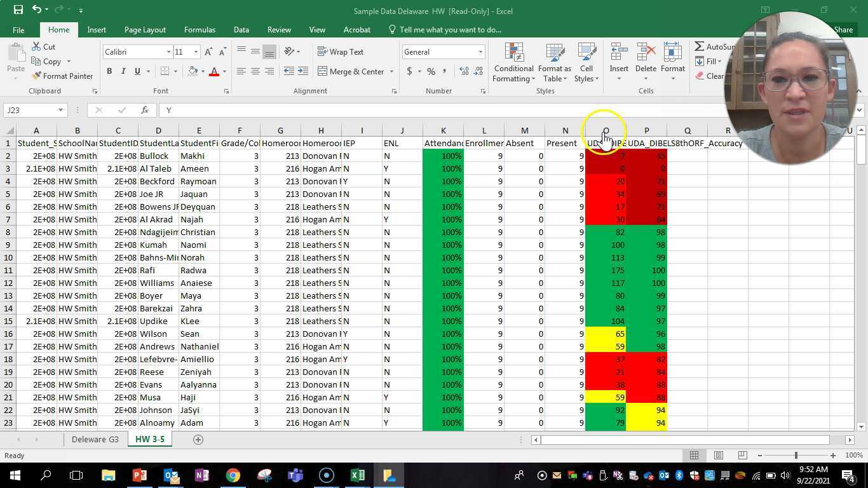Viewport: 868px width, 488px height.
Task: Open the Fill Color dropdown arrow
Action: pos(201,71)
